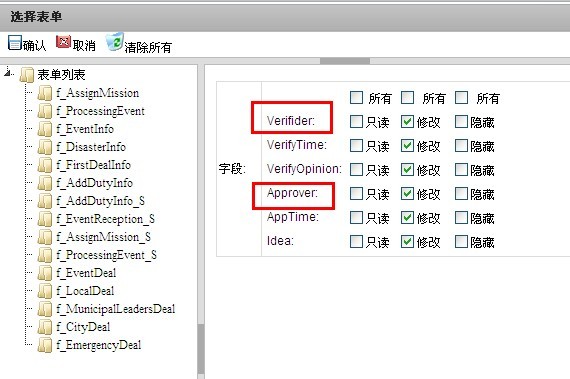Click folder icon beside f_EventDeal

click(45, 273)
